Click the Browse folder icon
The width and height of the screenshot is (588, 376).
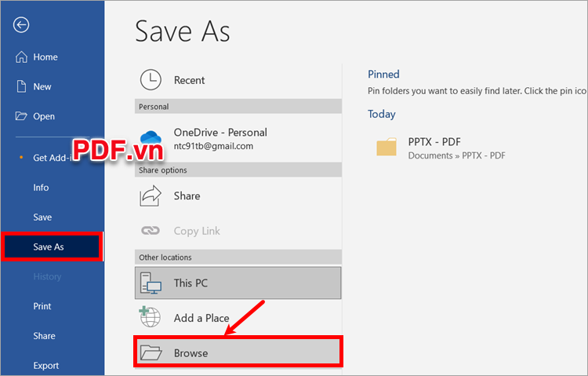coord(151,353)
